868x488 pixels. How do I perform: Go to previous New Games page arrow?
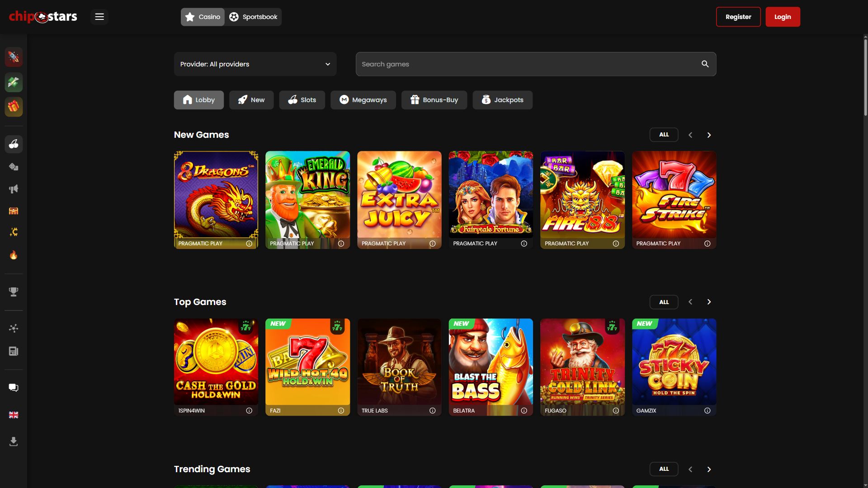(x=690, y=135)
